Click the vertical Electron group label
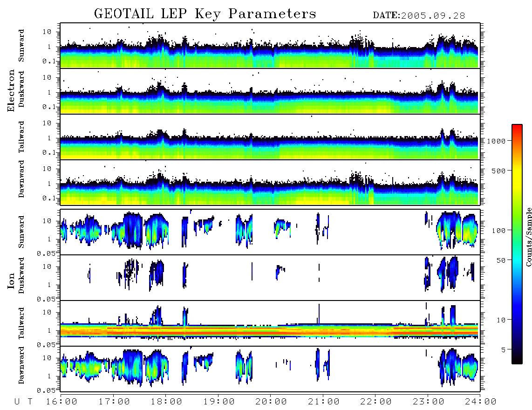 (x=11, y=91)
